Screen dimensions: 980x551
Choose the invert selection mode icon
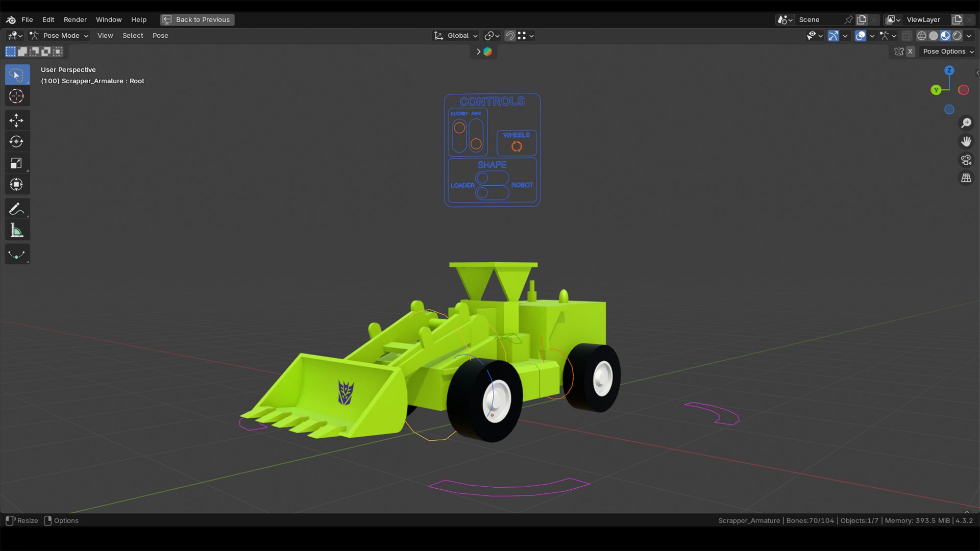[46, 52]
